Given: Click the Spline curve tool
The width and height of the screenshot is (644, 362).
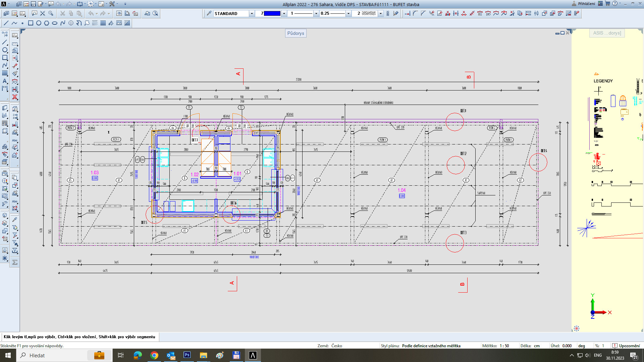Looking at the screenshot, I should point(63,23).
